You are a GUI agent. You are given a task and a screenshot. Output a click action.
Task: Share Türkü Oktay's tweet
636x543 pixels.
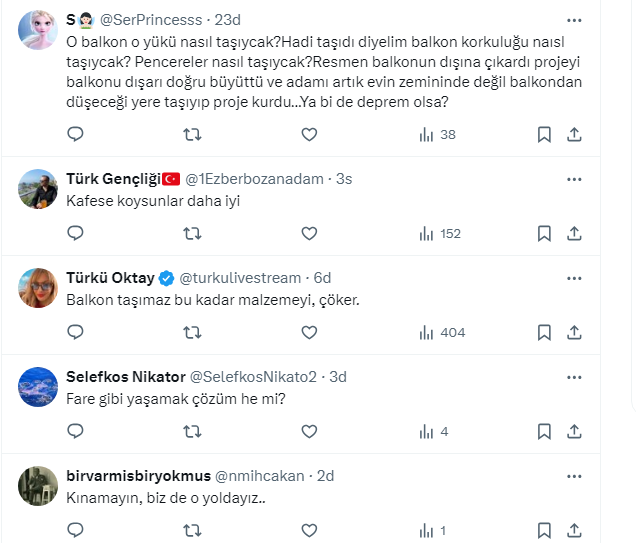point(574,332)
